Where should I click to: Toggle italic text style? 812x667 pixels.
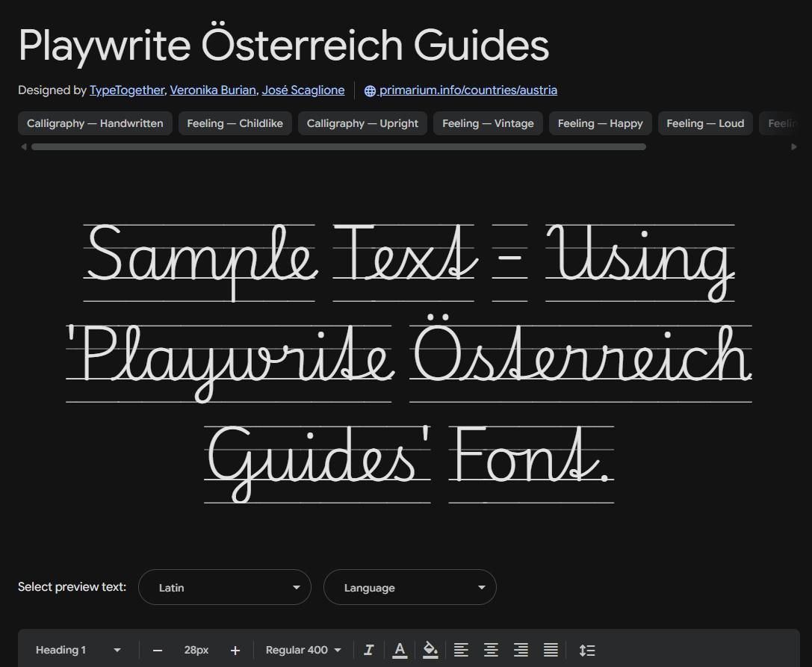click(369, 650)
